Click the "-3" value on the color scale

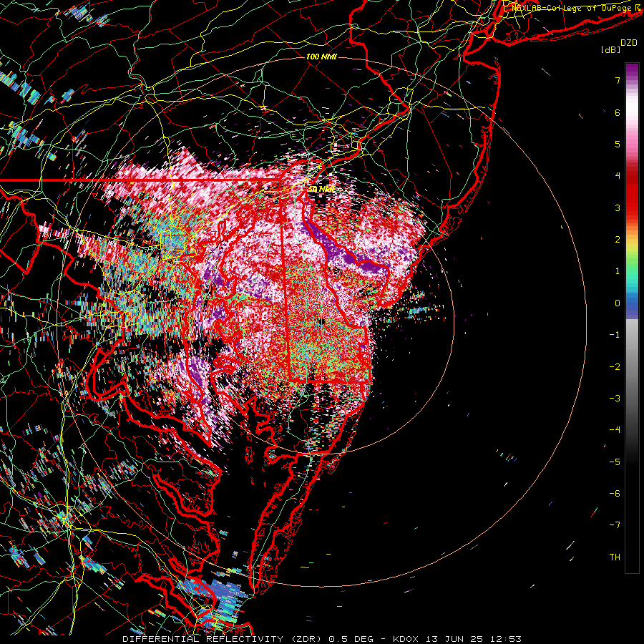point(615,399)
